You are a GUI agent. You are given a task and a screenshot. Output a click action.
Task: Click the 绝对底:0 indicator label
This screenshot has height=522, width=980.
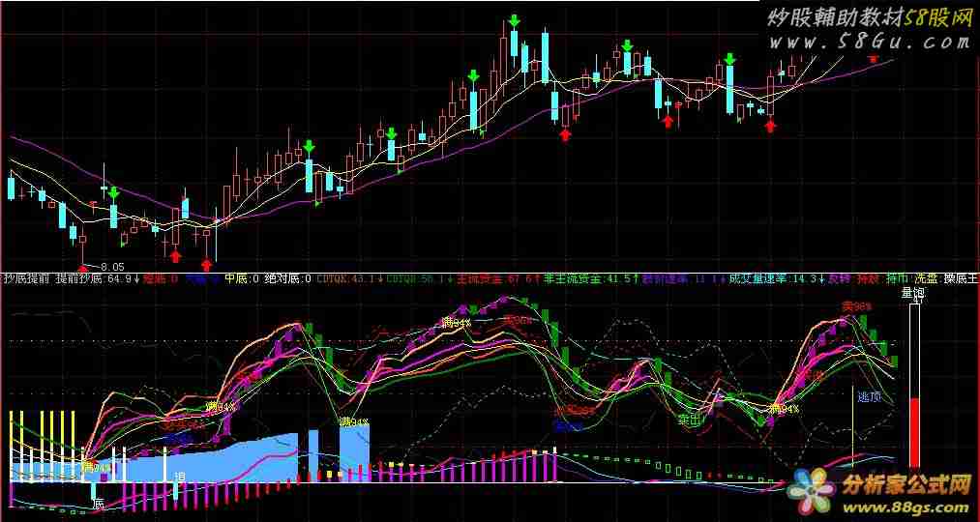point(288,278)
